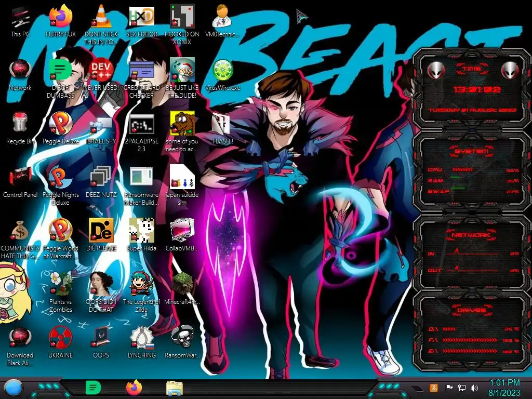Viewport: 532px width, 399px height.
Task: Open network status tray icon
Action: tap(462, 388)
